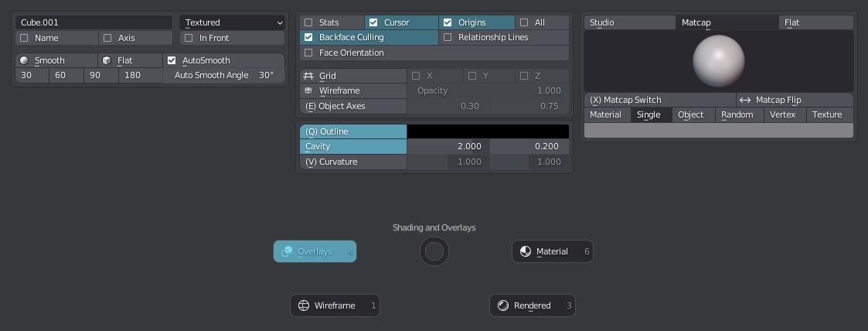
Task: Click the Grid overlay icon
Action: click(309, 76)
